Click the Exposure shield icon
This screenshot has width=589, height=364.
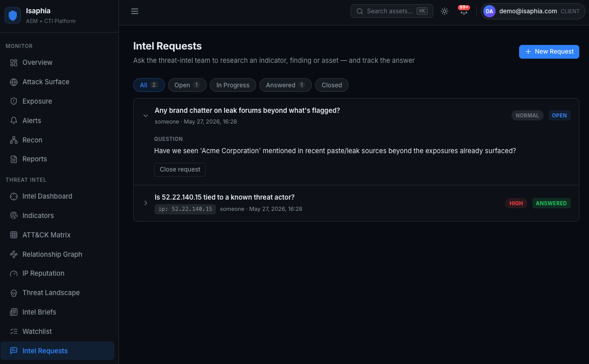coord(14,102)
